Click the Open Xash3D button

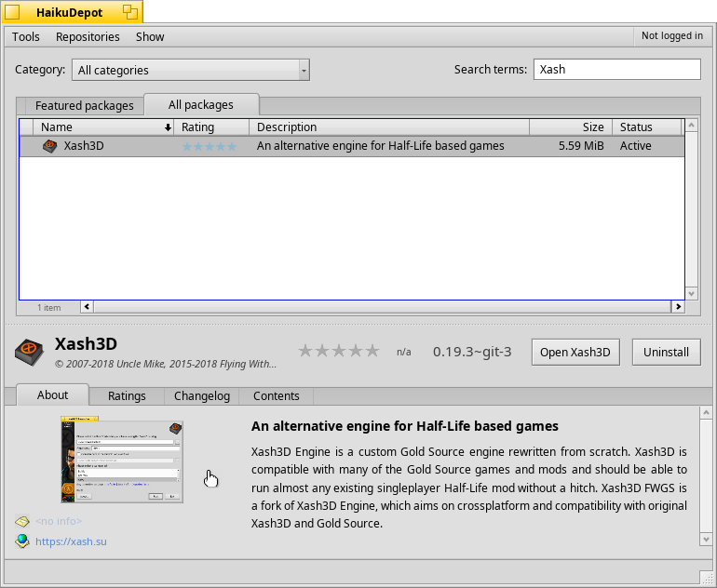575,353
